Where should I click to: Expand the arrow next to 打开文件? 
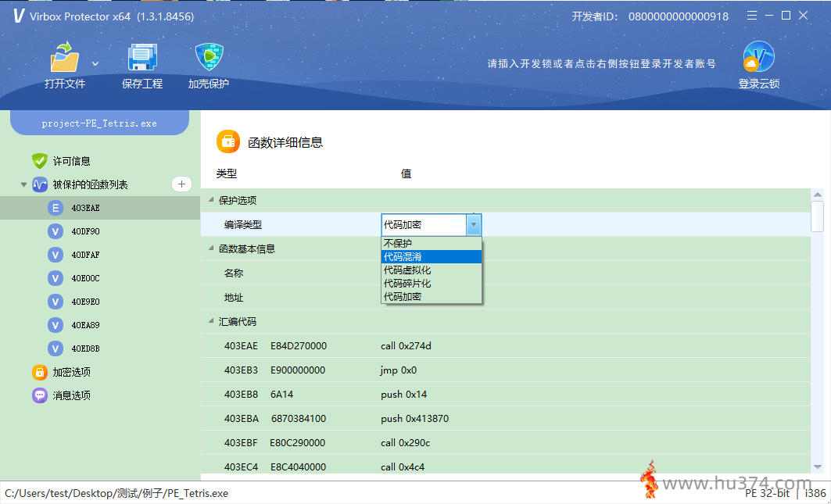tap(95, 63)
